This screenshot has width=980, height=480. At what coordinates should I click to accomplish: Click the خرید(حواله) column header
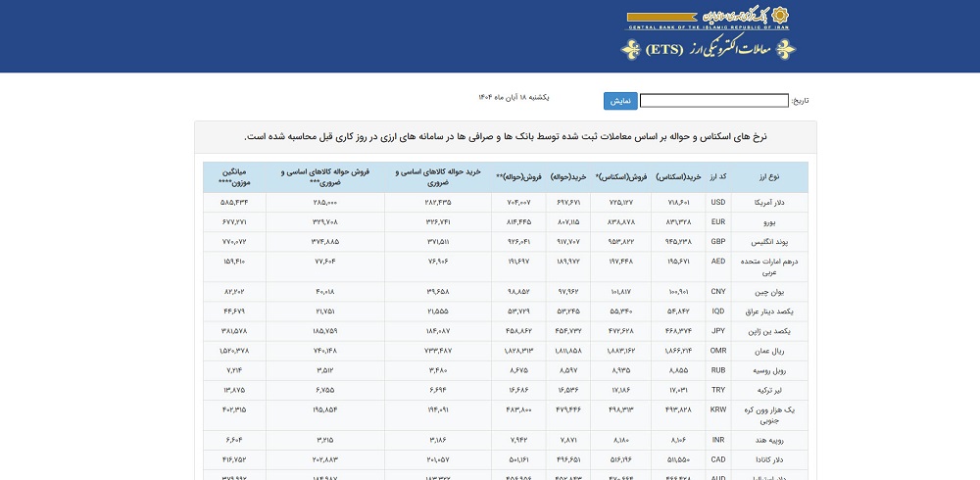[x=568, y=177]
